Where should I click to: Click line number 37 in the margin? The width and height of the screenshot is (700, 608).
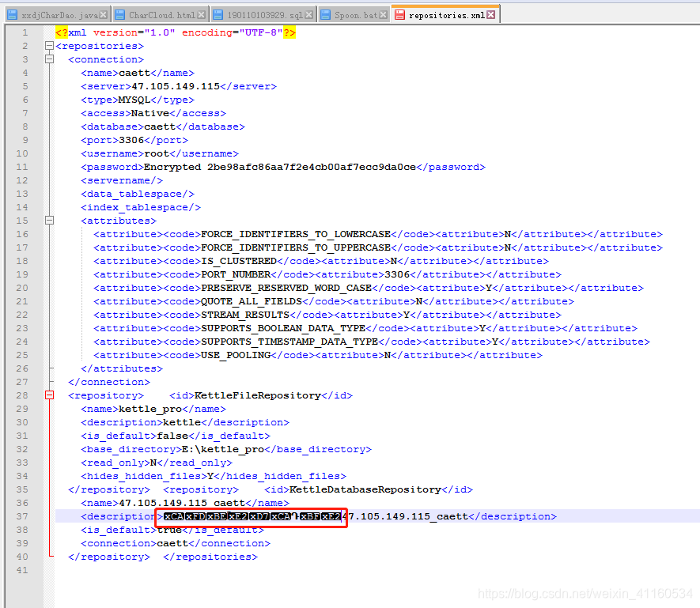point(22,516)
